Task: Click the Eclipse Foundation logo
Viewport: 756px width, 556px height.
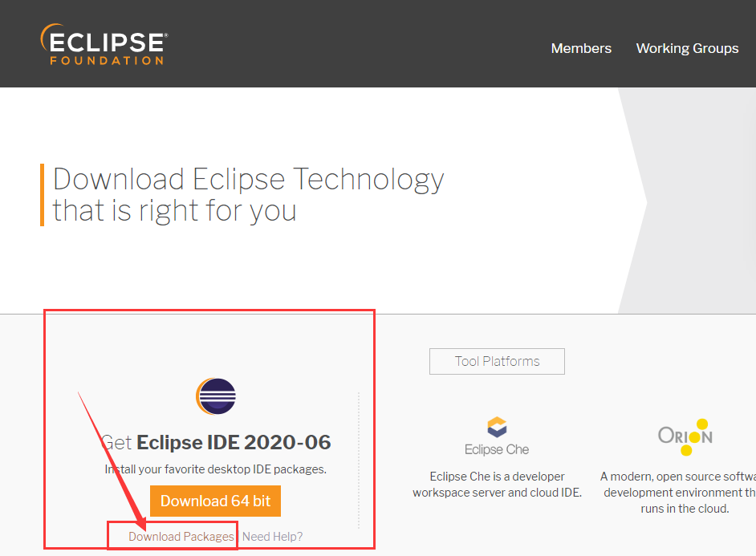Action: click(104, 44)
